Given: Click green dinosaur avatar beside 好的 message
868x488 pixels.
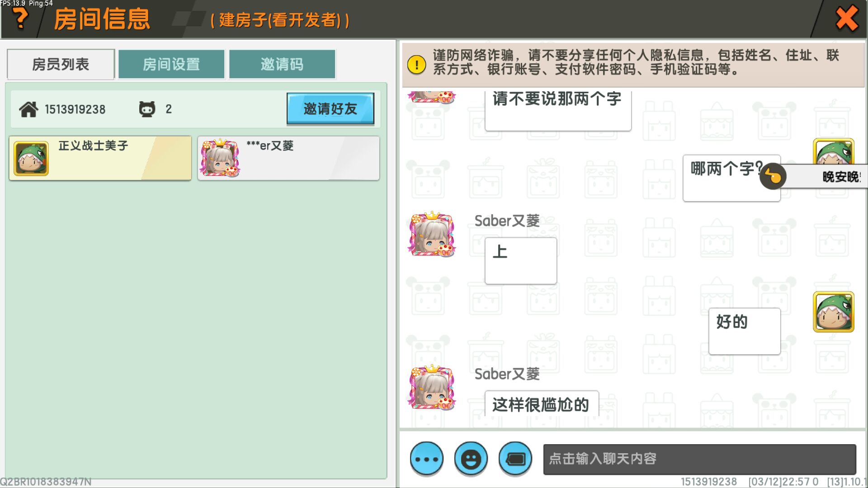Looking at the screenshot, I should pos(834,312).
